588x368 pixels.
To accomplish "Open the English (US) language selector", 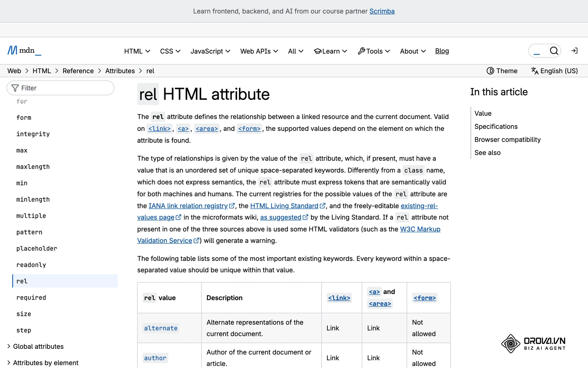I will pyautogui.click(x=555, y=71).
